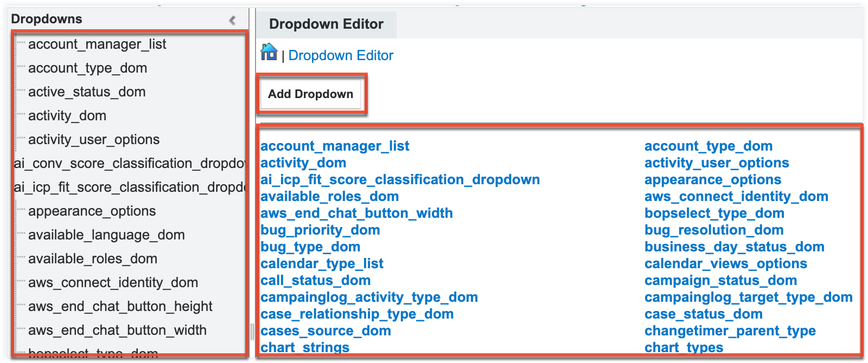Open aws_connect_identity_dom link in editor list

(x=736, y=197)
